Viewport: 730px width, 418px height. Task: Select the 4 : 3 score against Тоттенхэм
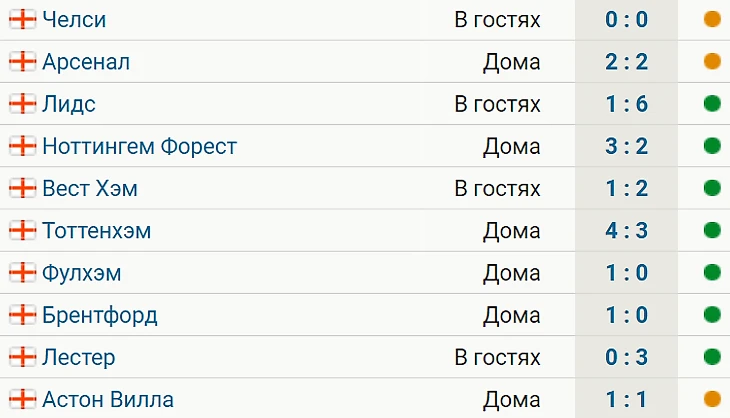627,231
